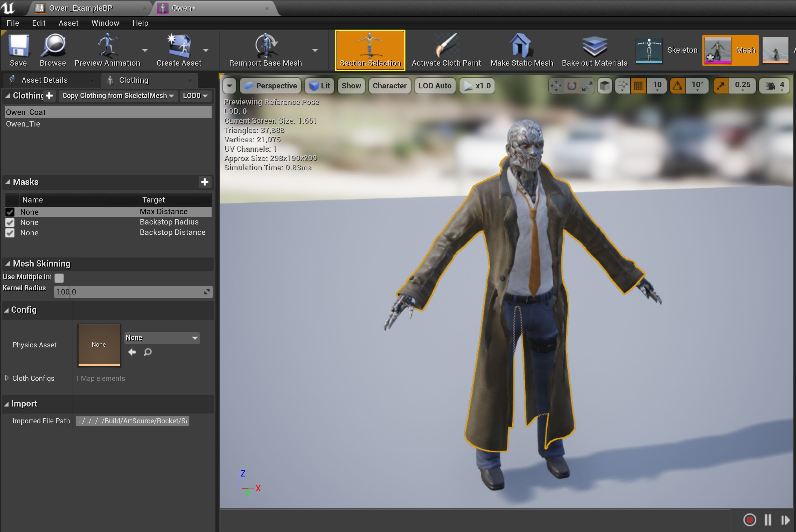The width and height of the screenshot is (796, 532).
Task: Open the Physics Asset None dropdown
Action: (x=162, y=338)
